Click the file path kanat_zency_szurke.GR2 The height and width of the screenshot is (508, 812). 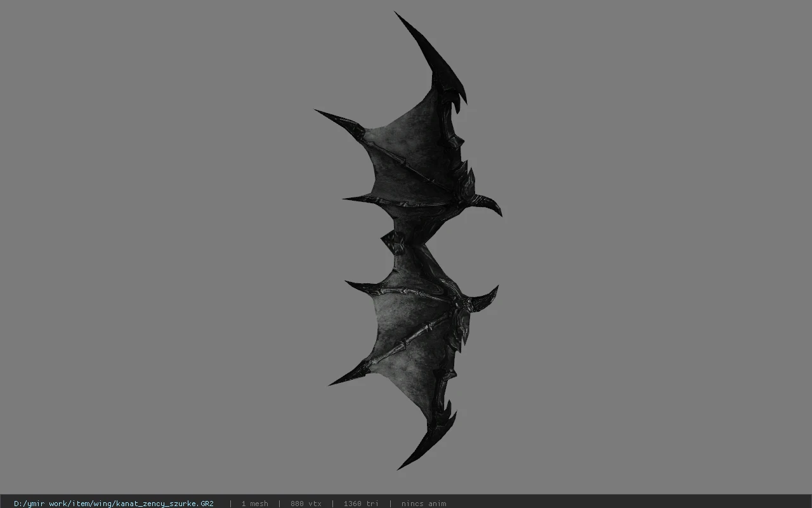click(x=114, y=504)
